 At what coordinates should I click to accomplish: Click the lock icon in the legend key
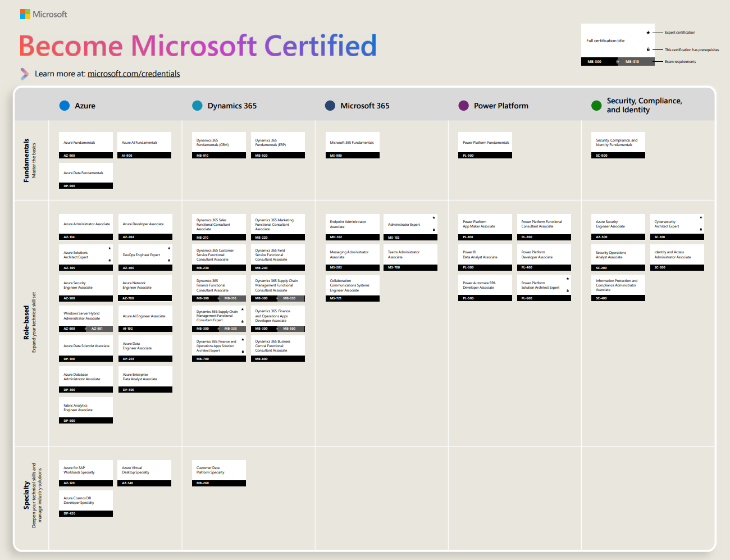click(649, 49)
